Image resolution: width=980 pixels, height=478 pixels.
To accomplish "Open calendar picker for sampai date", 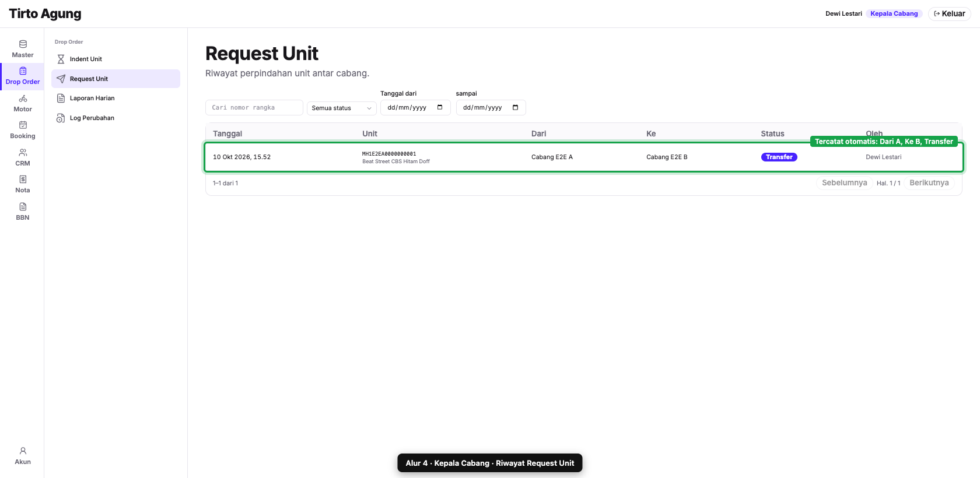I will [515, 107].
